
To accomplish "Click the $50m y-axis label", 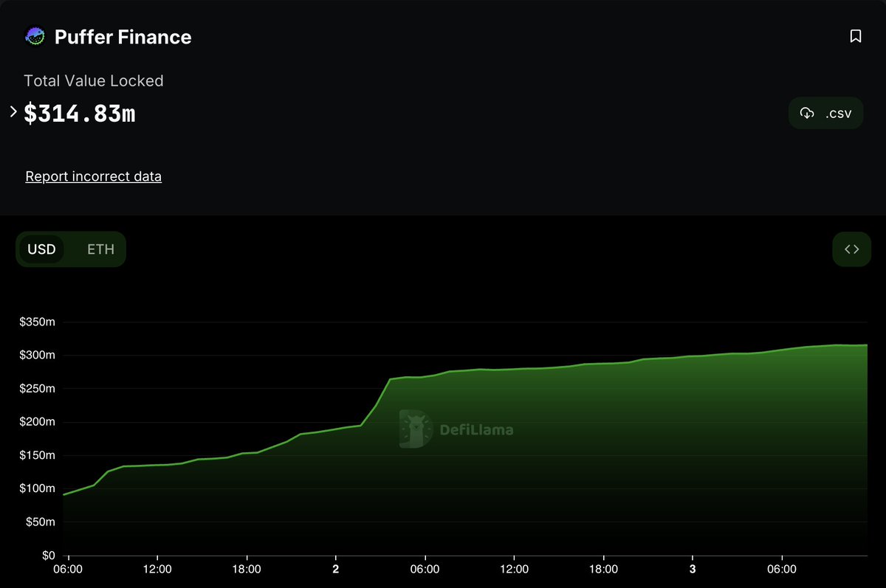I will (40, 522).
